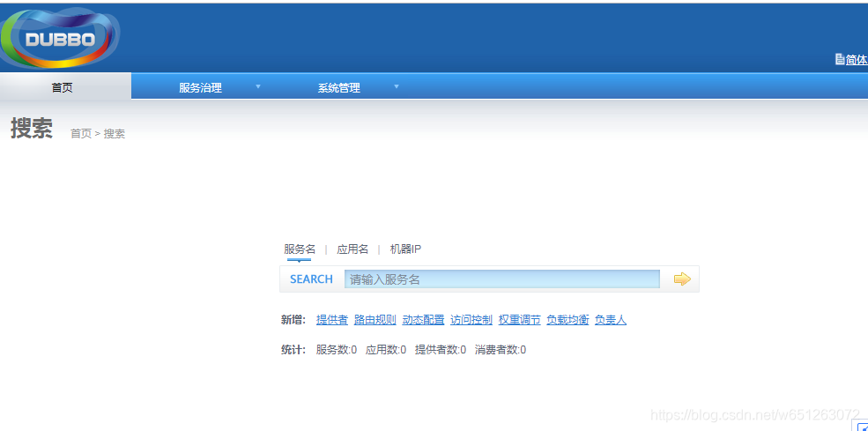Click the 提供者数:0 statistic
868x431 pixels.
click(441, 350)
